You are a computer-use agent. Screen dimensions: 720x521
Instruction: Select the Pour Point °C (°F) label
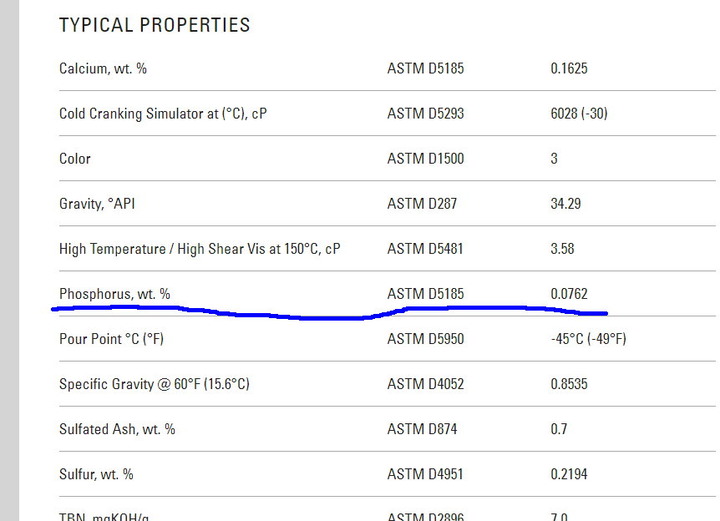(x=111, y=339)
